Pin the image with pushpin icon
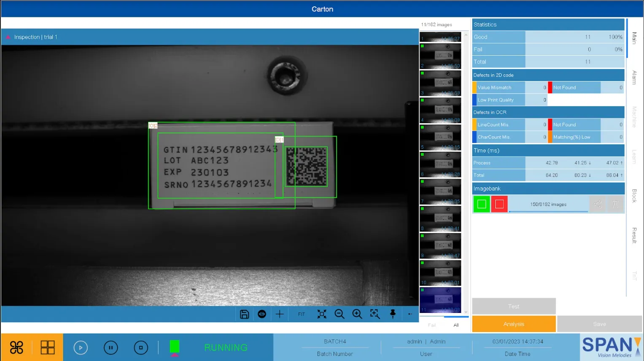The width and height of the screenshot is (644, 361). pos(393,314)
